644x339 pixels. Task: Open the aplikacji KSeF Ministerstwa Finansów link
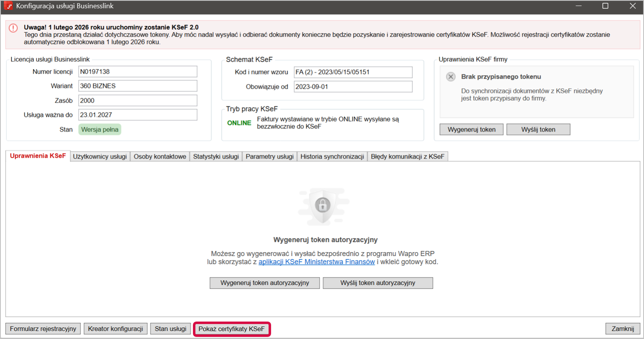[316, 262]
